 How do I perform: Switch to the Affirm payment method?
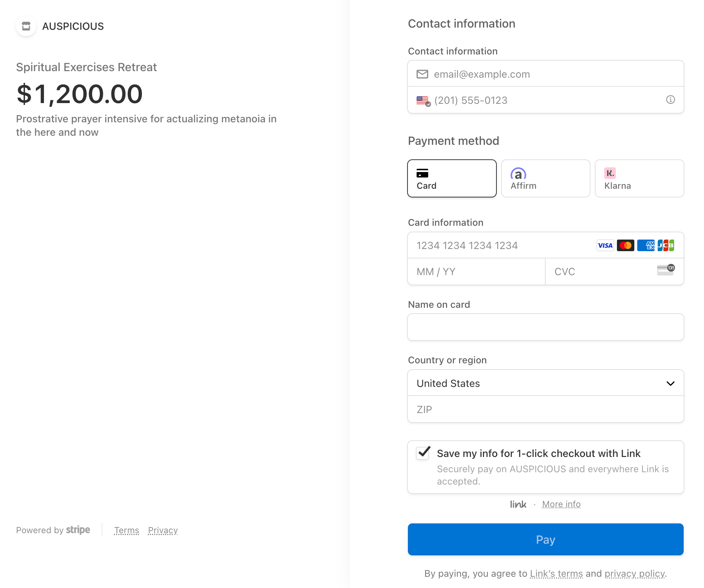(x=545, y=179)
